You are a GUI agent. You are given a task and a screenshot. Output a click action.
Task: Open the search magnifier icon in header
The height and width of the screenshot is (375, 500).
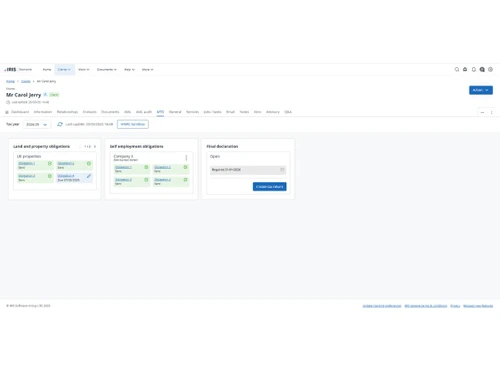(457, 69)
